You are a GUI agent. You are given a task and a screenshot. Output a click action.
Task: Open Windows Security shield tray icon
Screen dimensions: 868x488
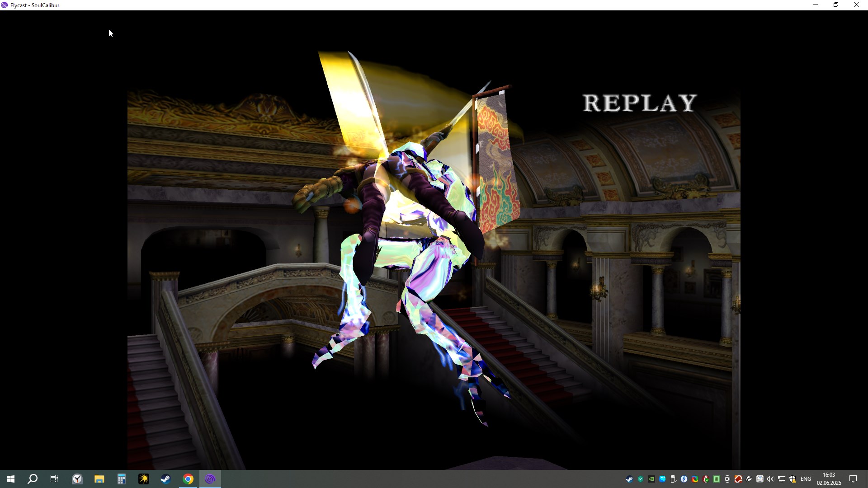[x=793, y=479]
